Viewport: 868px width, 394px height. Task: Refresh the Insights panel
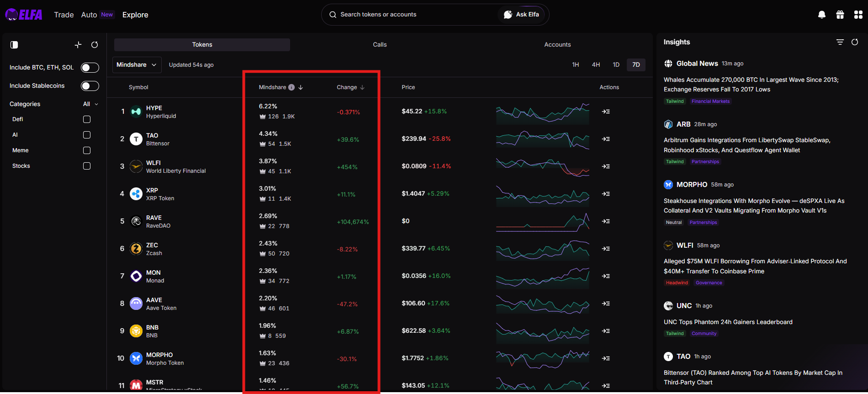point(855,42)
